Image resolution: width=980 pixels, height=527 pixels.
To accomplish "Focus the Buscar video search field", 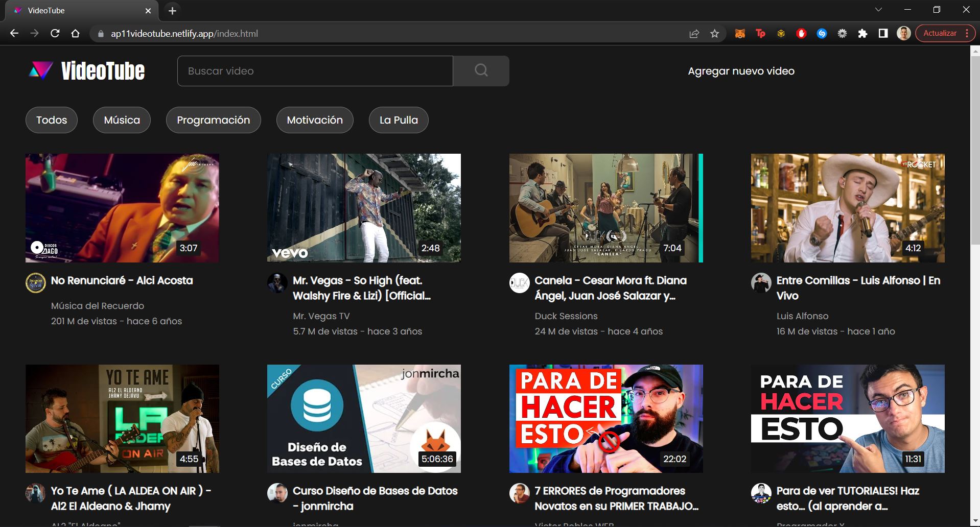I will pyautogui.click(x=315, y=71).
